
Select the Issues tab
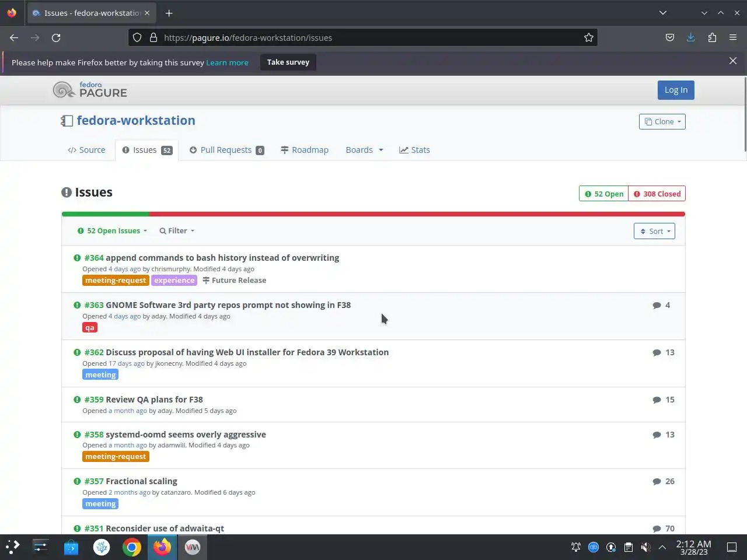146,150
